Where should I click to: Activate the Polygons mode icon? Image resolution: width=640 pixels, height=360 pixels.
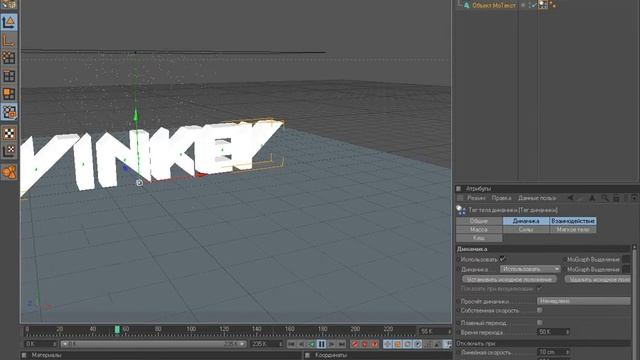[x=9, y=94]
